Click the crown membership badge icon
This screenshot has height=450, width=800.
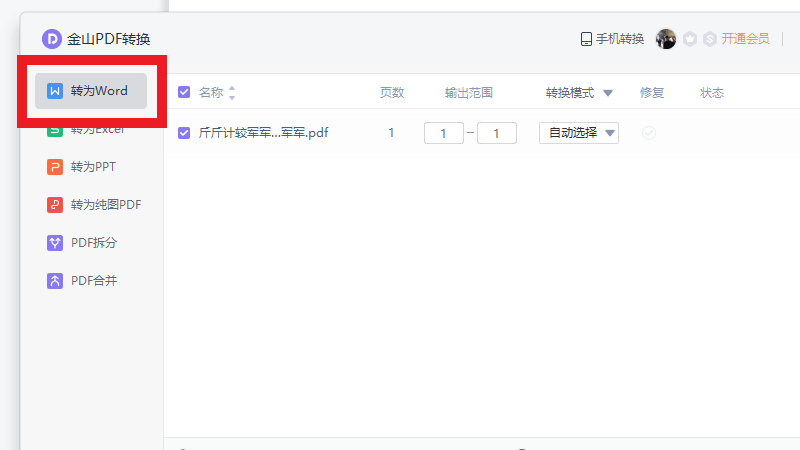(x=690, y=39)
